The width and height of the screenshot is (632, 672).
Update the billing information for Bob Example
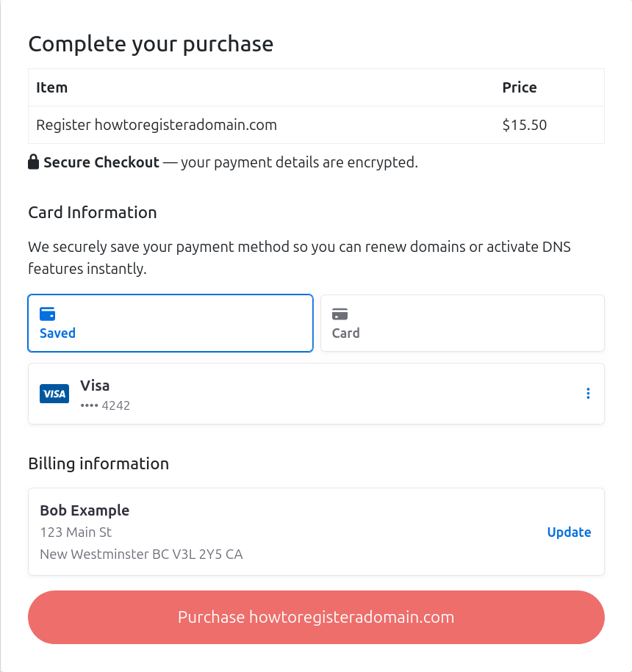pos(569,532)
